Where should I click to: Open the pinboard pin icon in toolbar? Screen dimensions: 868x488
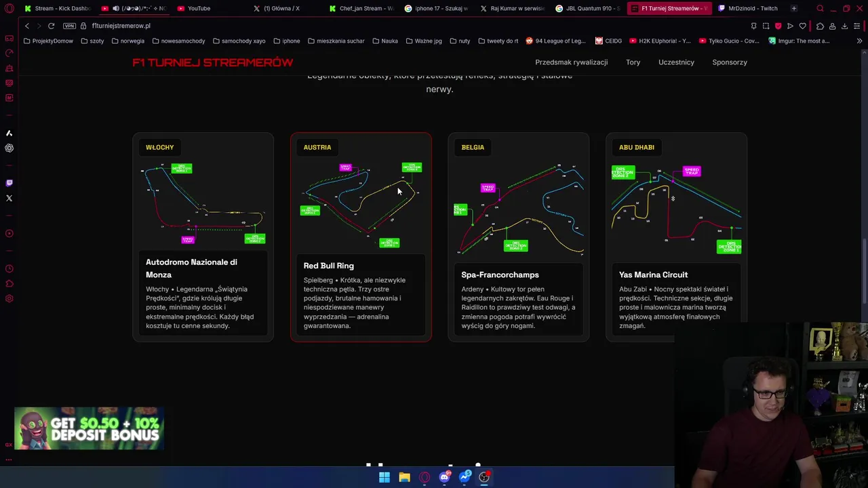[x=753, y=26]
